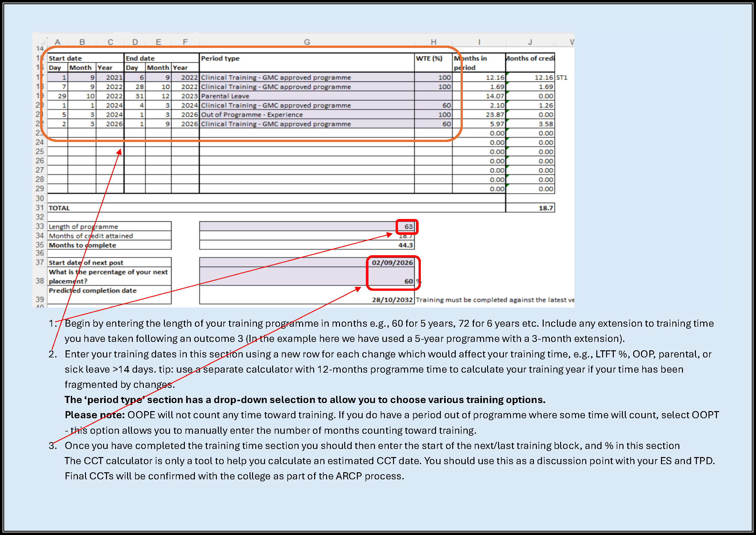Click the 2.10 months in period value
This screenshot has width=756, height=535.
(x=479, y=105)
